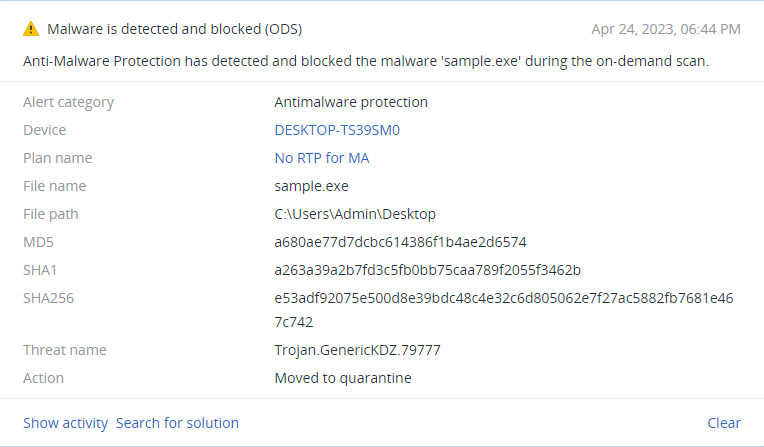Click the Plan name label
This screenshot has width=764, height=447.
pyautogui.click(x=57, y=158)
